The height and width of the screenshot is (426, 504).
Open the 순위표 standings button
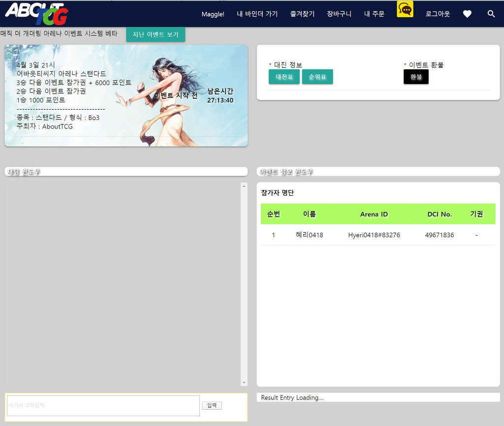pos(317,77)
